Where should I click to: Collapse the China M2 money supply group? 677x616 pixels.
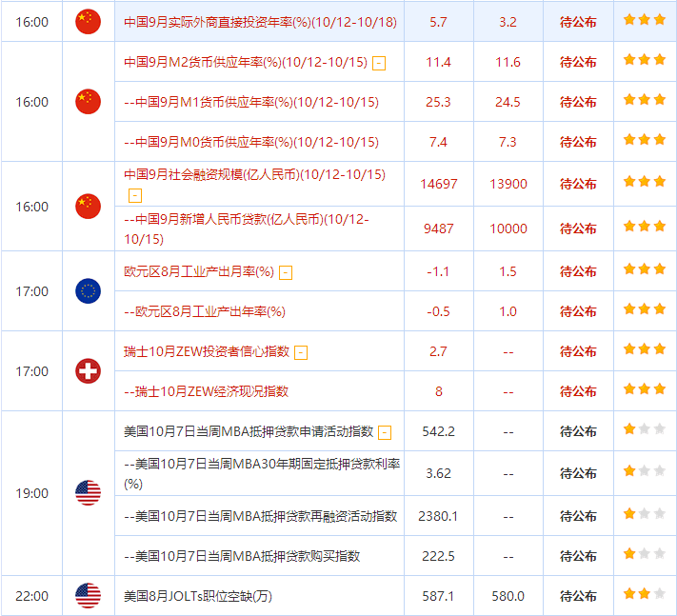(x=379, y=63)
